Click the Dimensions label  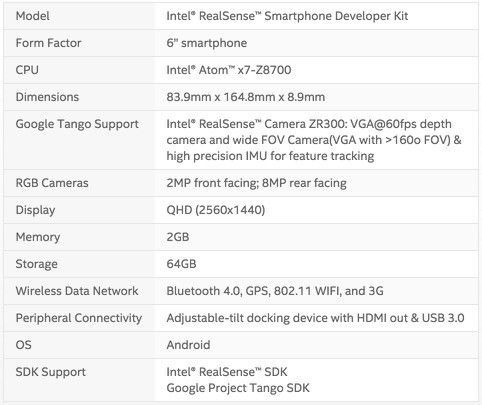(x=47, y=97)
